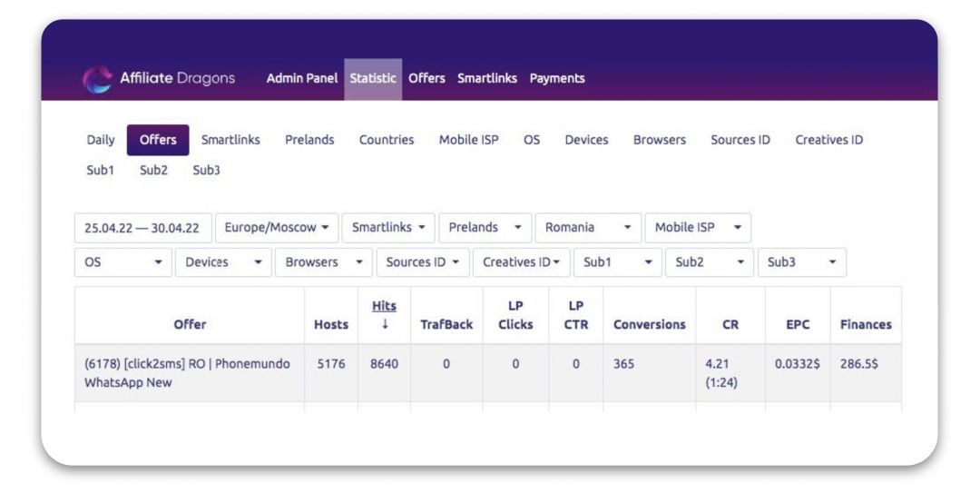Select the Countries tab

coord(387,140)
